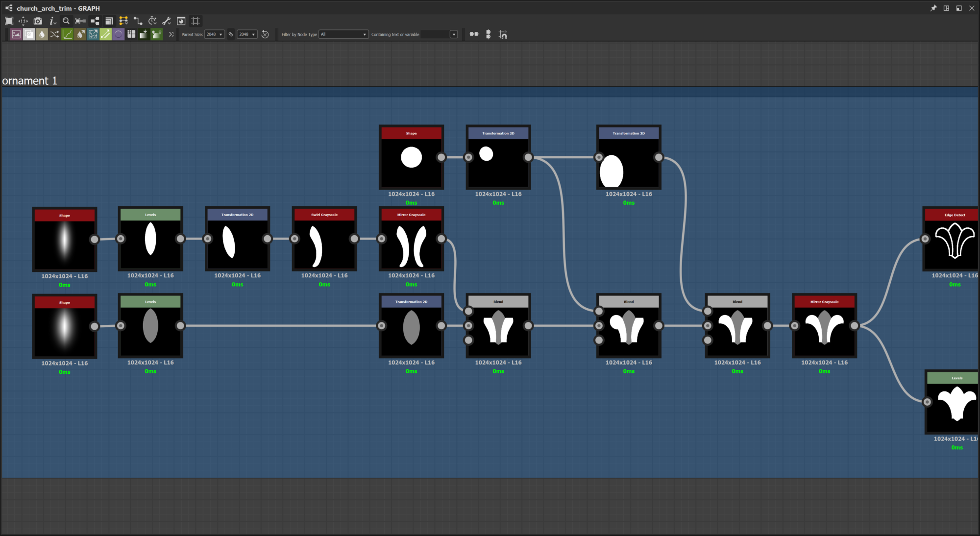This screenshot has width=980, height=536.
Task: Toggle the graph grid display icon
Action: pyautogui.click(x=196, y=21)
